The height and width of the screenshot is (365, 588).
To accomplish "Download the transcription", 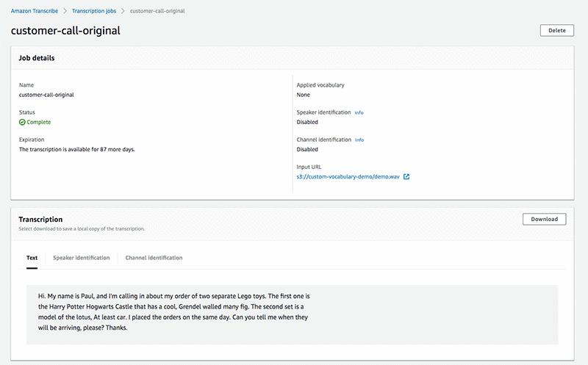I will (x=544, y=220).
